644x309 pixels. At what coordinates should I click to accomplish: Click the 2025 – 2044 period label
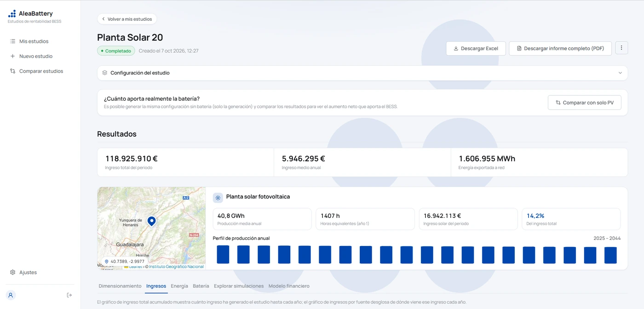(607, 239)
